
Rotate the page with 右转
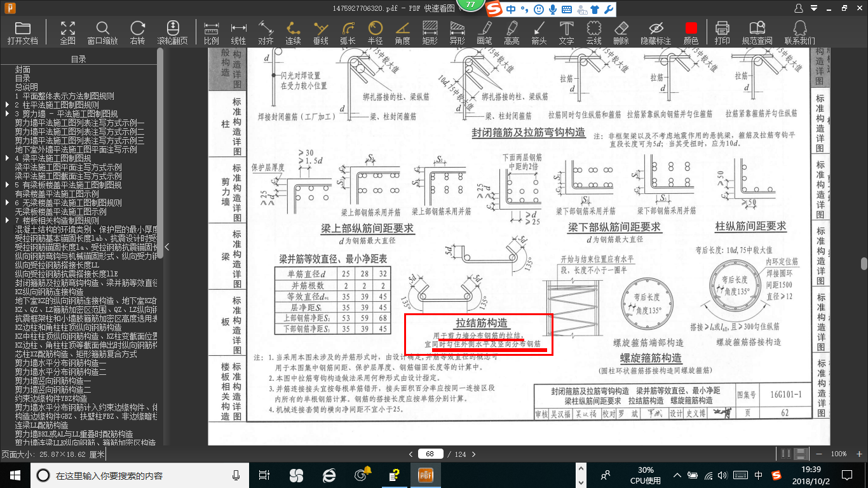pyautogui.click(x=137, y=32)
